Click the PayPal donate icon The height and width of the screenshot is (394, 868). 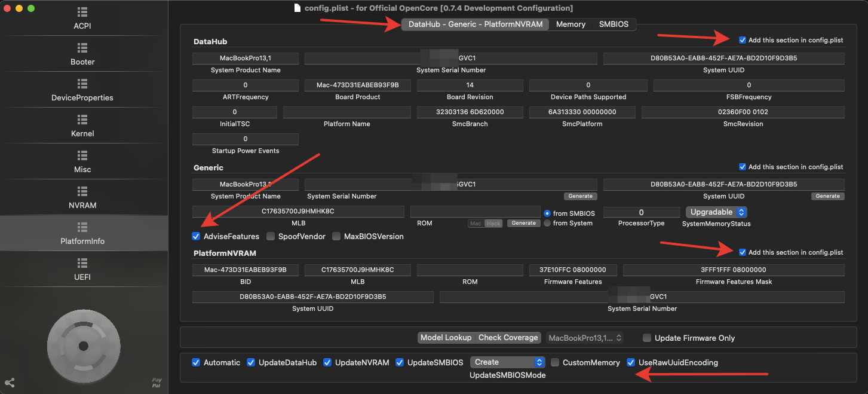[x=157, y=383]
